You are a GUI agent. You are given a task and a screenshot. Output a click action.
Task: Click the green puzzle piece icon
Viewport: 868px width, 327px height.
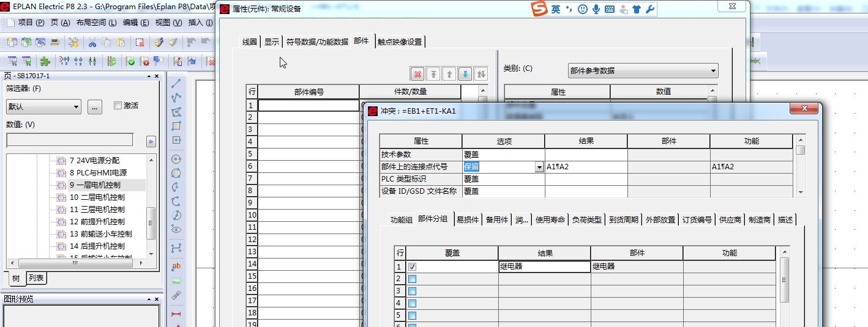[x=45, y=61]
